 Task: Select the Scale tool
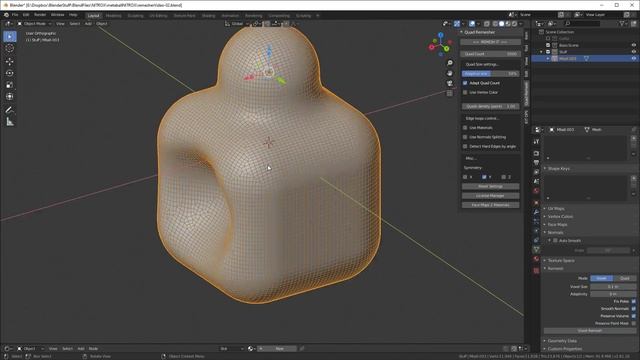point(10,85)
